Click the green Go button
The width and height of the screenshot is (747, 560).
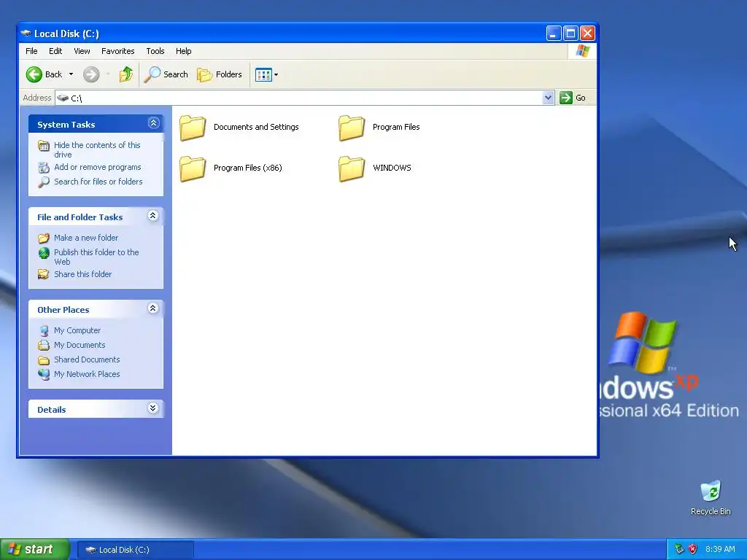tap(573, 98)
